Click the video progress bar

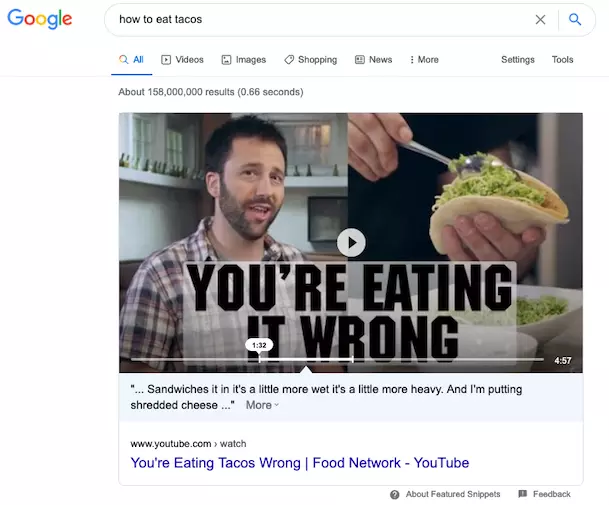point(337,360)
